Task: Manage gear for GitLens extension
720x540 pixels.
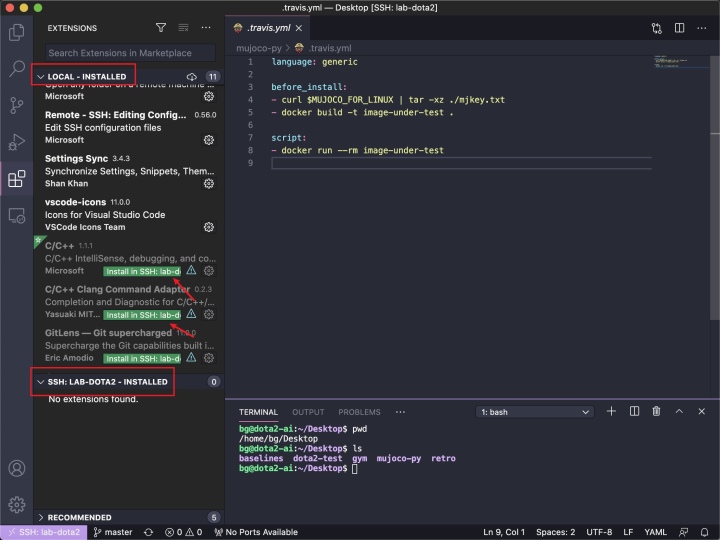Action: 208,358
